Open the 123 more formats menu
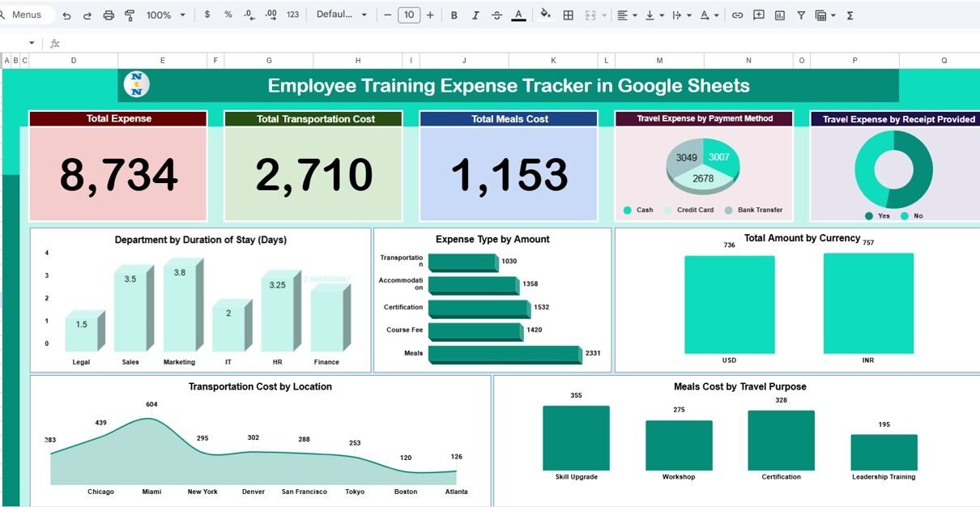980x507 pixels. (292, 15)
